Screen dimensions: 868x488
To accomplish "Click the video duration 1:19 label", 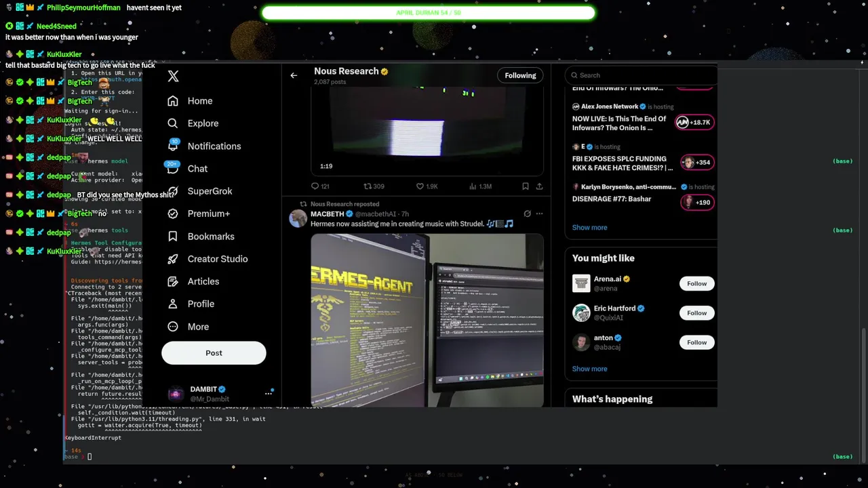I will [326, 166].
